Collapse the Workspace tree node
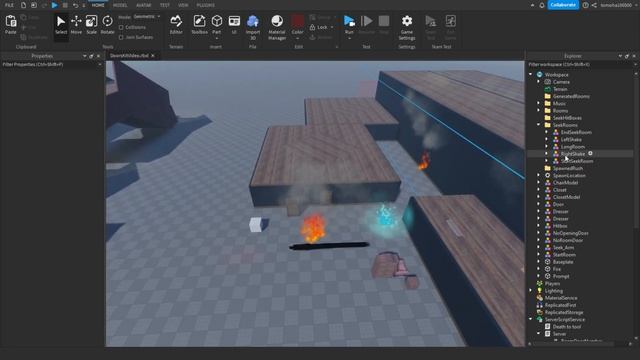 pos(531,75)
